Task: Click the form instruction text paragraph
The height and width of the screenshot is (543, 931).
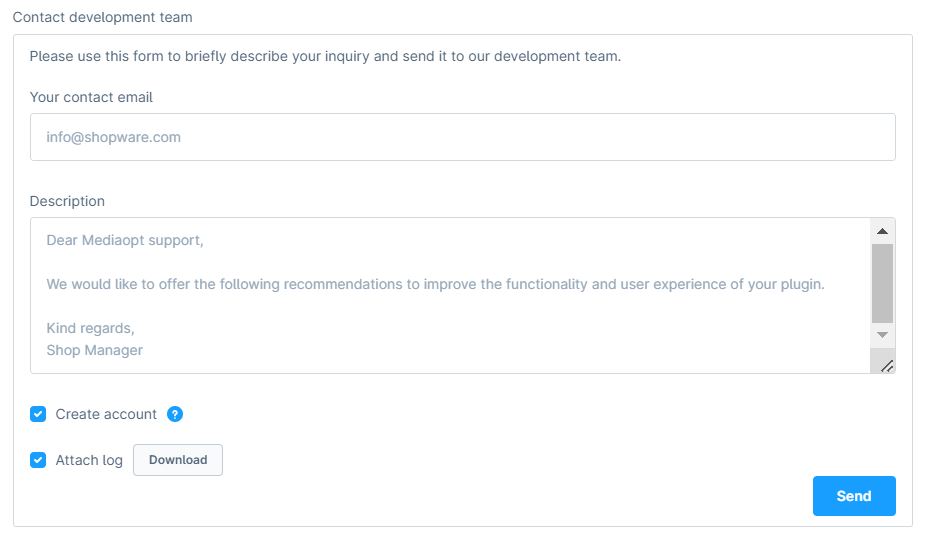Action: point(325,56)
